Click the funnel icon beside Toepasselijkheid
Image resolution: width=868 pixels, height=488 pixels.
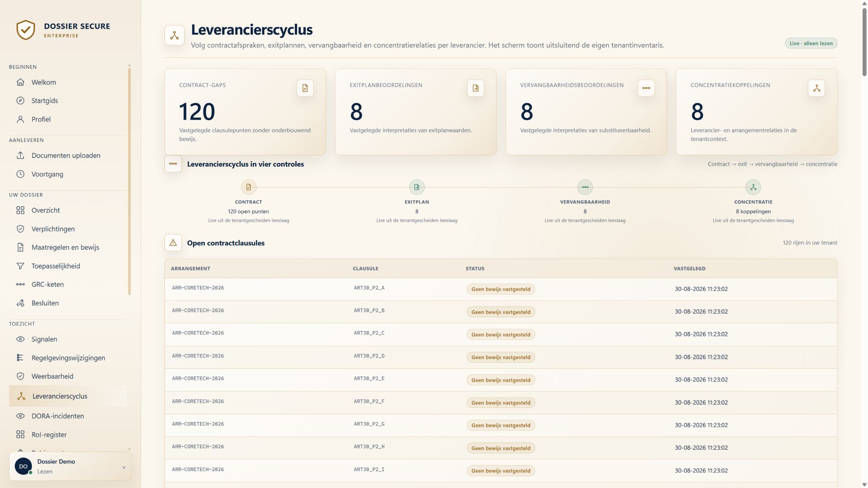pos(20,266)
